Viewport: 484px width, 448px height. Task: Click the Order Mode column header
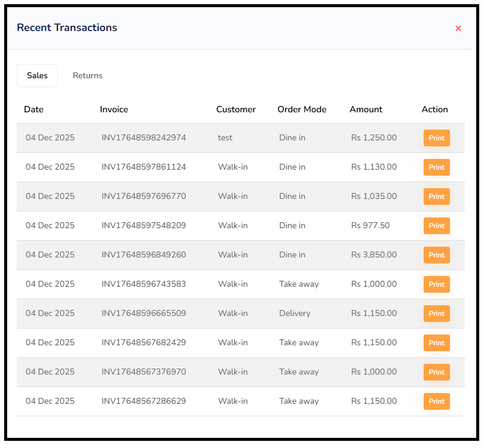(x=302, y=109)
